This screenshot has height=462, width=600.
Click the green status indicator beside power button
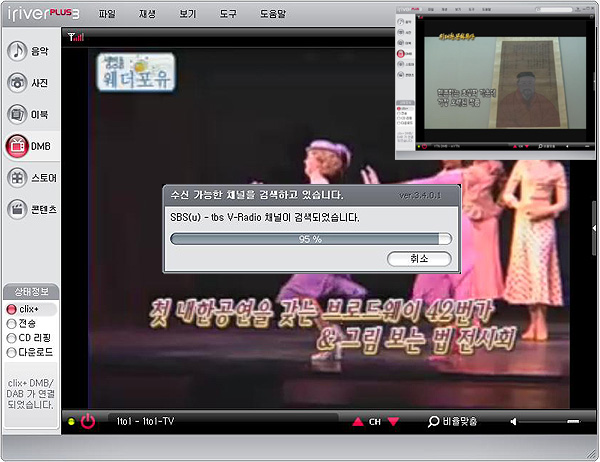pyautogui.click(x=71, y=421)
